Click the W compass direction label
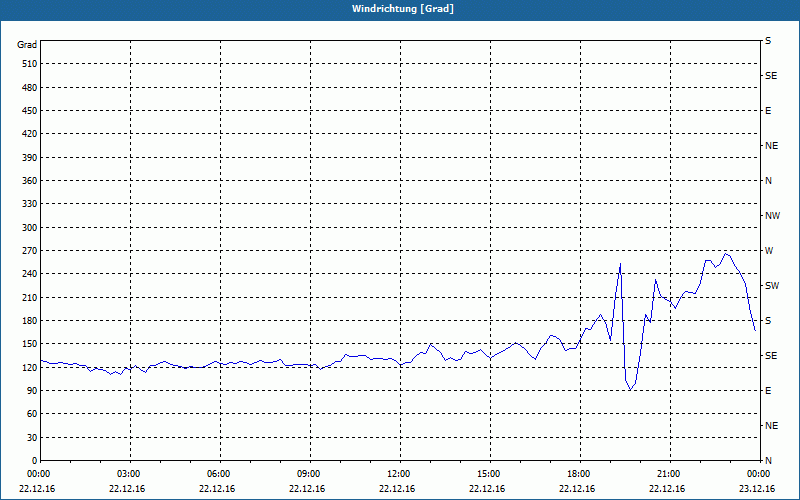The width and height of the screenshot is (800, 500). coord(769,251)
